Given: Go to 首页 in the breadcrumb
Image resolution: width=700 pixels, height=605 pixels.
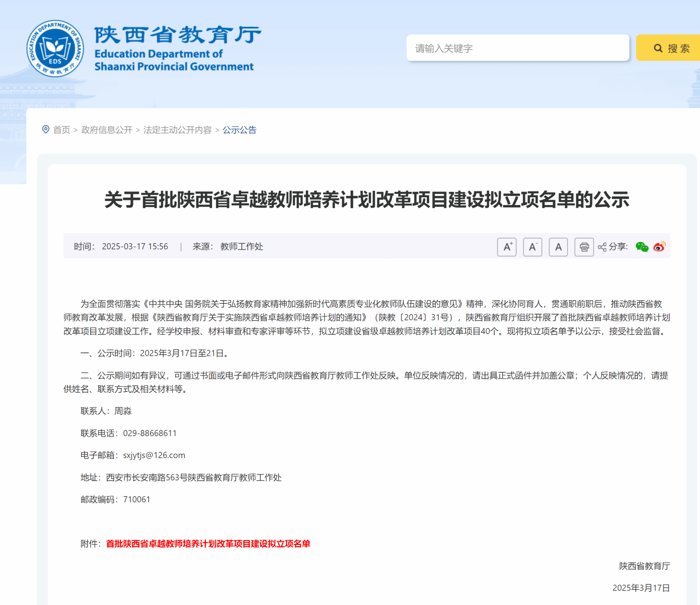Looking at the screenshot, I should [x=62, y=130].
